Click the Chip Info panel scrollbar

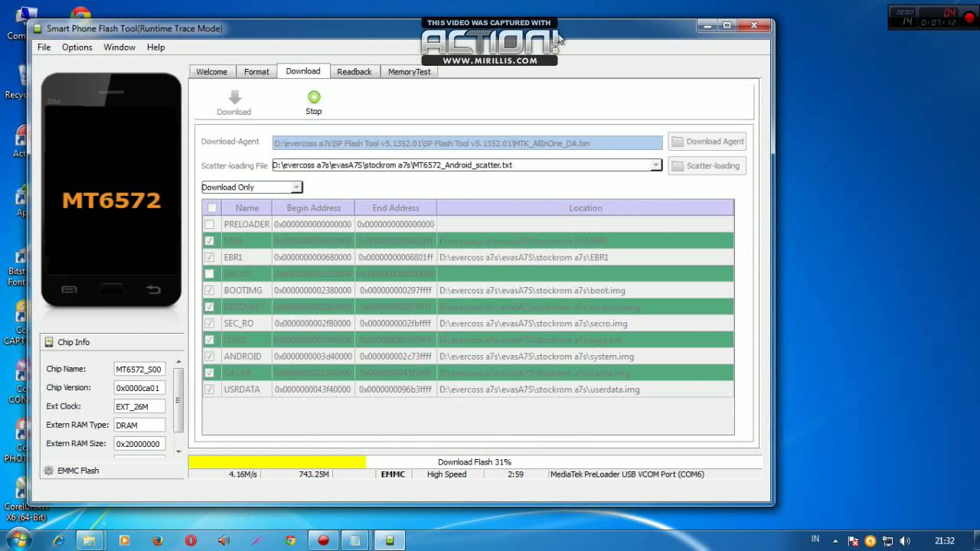tap(179, 406)
